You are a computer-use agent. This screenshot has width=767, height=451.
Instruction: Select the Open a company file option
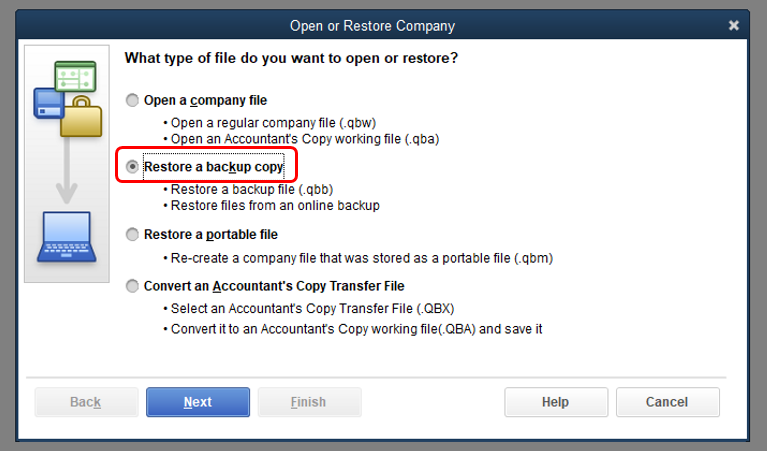[133, 100]
